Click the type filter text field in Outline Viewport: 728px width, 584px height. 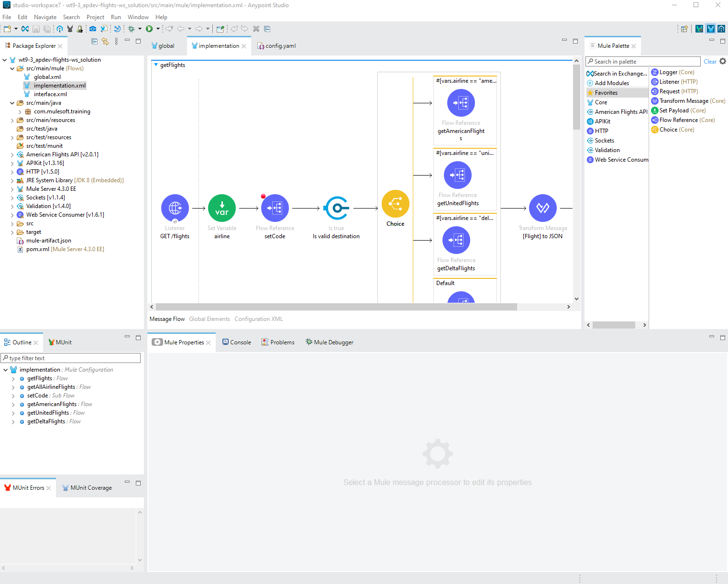71,358
